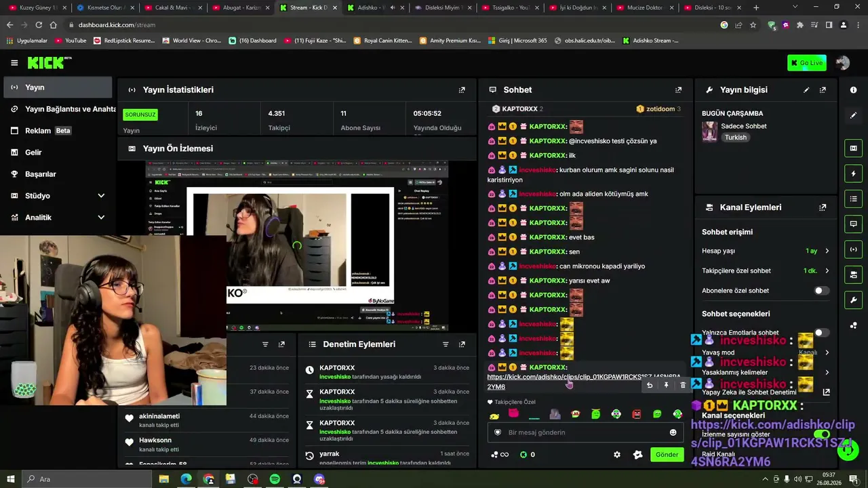Click the profile avatar at top right
This screenshot has height=488, width=868.
(842, 63)
